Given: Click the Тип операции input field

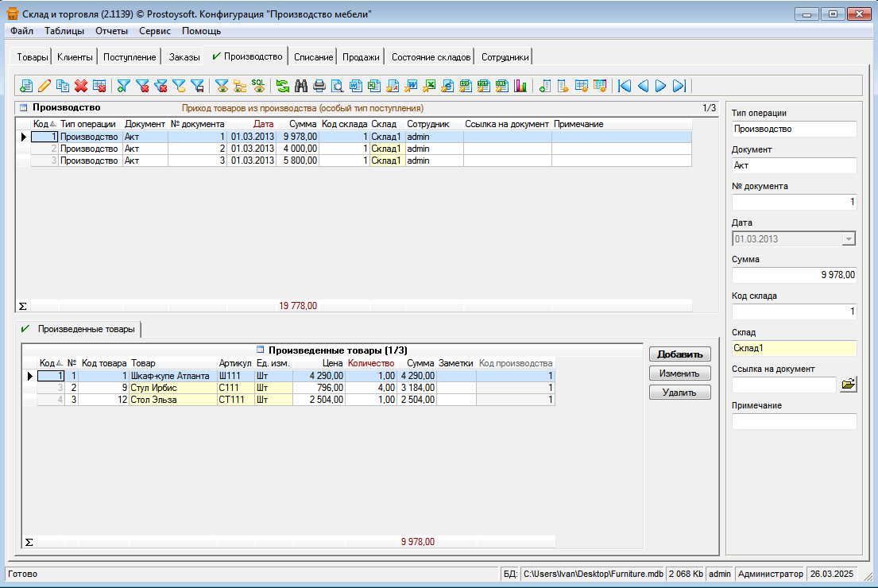Looking at the screenshot, I should [x=794, y=130].
